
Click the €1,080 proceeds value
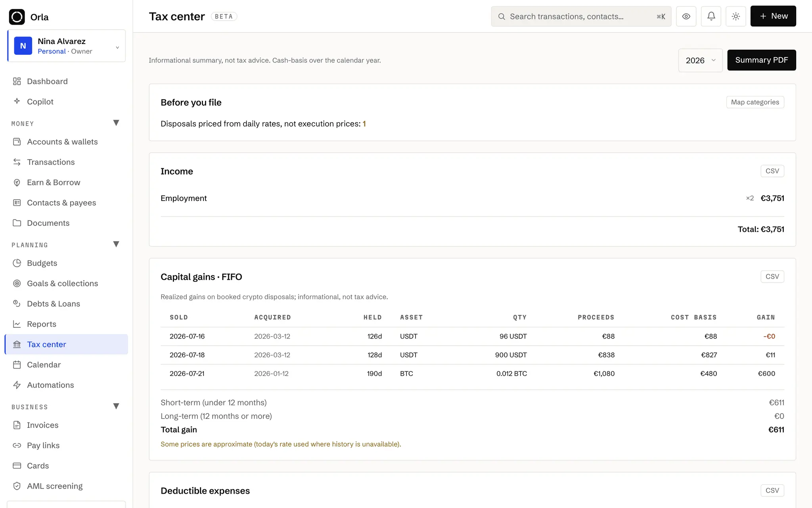pyautogui.click(x=604, y=373)
